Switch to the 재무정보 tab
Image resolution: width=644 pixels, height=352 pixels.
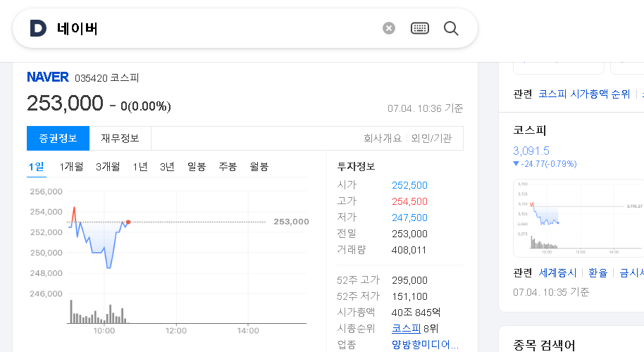[x=120, y=138]
